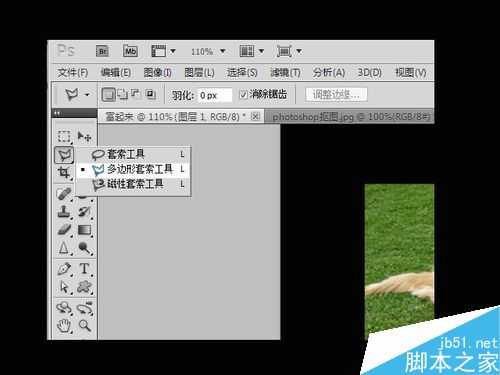Viewport: 500px width, 375px height.
Task: Select the Custom Shape tool
Action: coord(84,287)
